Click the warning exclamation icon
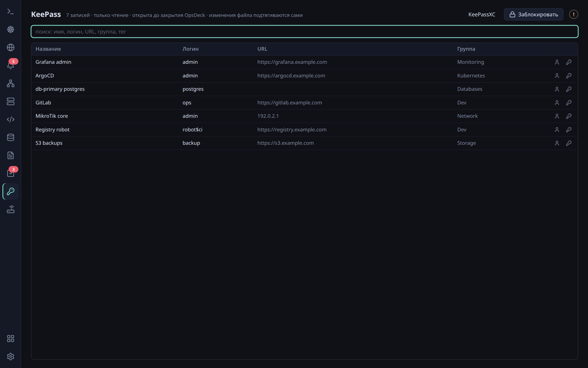588x368 pixels. point(574,14)
